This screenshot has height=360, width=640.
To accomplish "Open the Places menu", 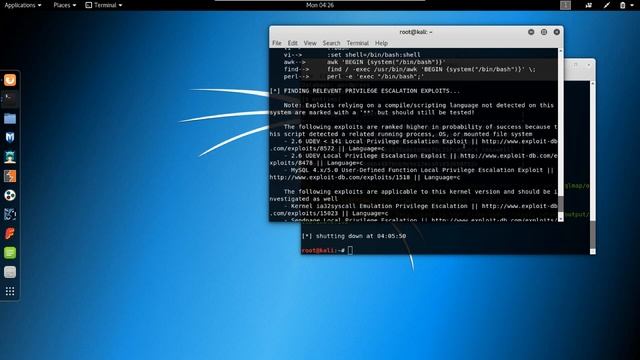I will point(64,5).
